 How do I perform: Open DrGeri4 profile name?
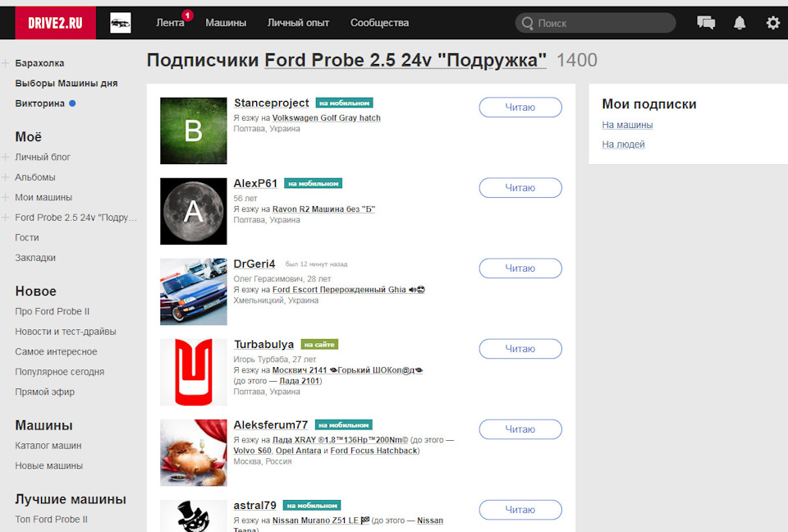point(254,264)
